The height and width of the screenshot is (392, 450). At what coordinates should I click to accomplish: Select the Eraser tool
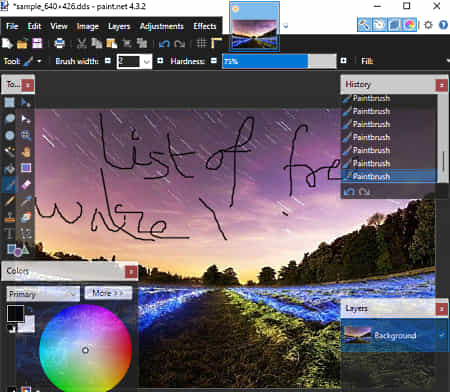[x=26, y=184]
